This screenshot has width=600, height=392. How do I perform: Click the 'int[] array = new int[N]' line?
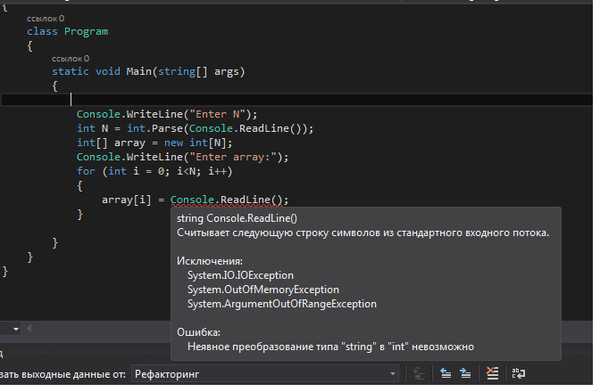[x=154, y=143]
